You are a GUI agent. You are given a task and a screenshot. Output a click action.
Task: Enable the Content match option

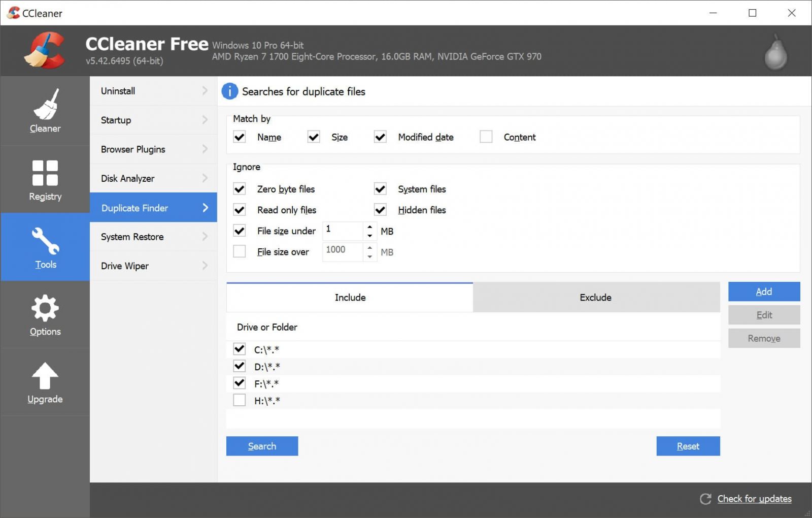point(486,137)
